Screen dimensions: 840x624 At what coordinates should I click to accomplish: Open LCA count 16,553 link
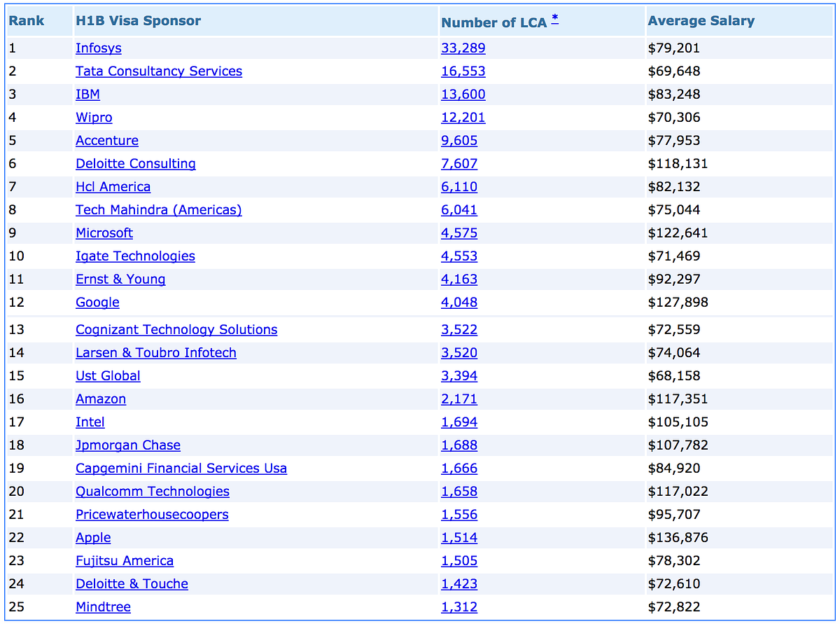coord(463,71)
